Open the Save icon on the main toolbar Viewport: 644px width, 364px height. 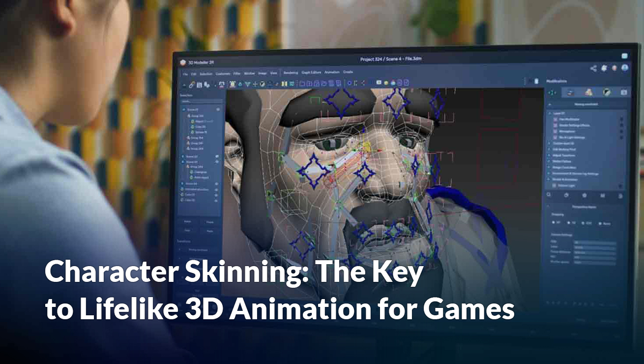coord(199,86)
